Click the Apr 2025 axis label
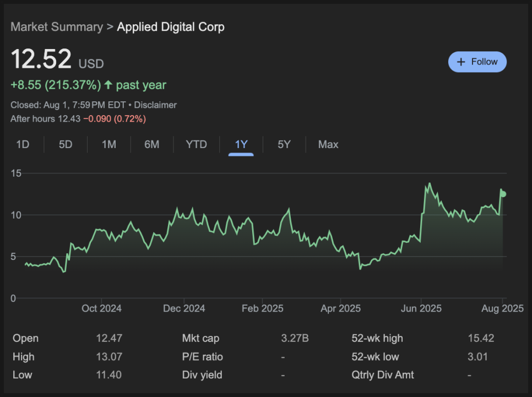532x397 pixels. (x=341, y=308)
